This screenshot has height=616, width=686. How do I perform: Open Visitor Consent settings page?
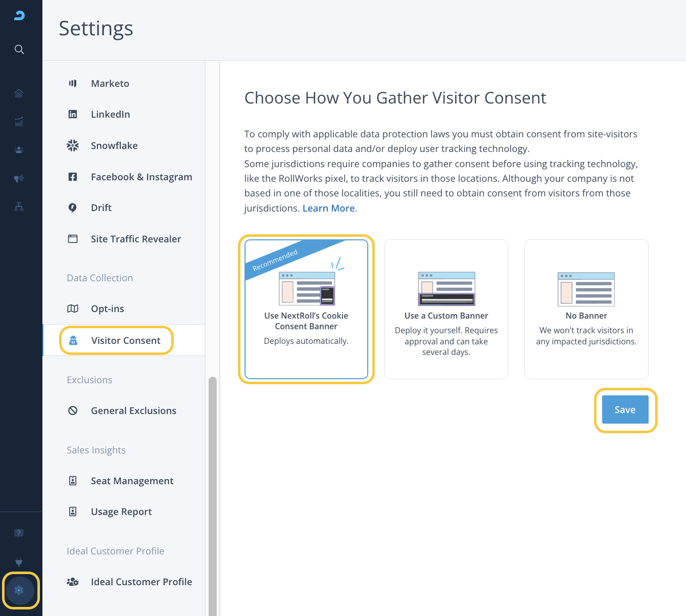126,341
